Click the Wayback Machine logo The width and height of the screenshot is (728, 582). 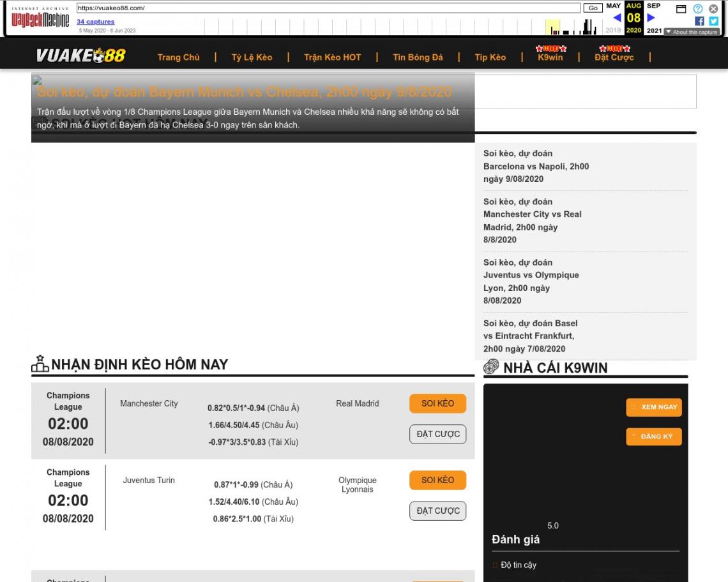point(40,18)
